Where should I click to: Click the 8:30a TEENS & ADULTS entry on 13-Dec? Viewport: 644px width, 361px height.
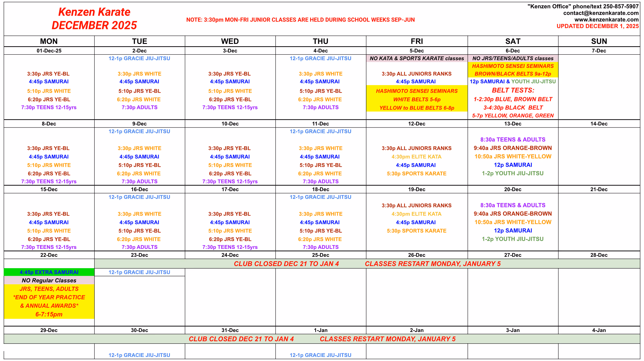point(513,140)
